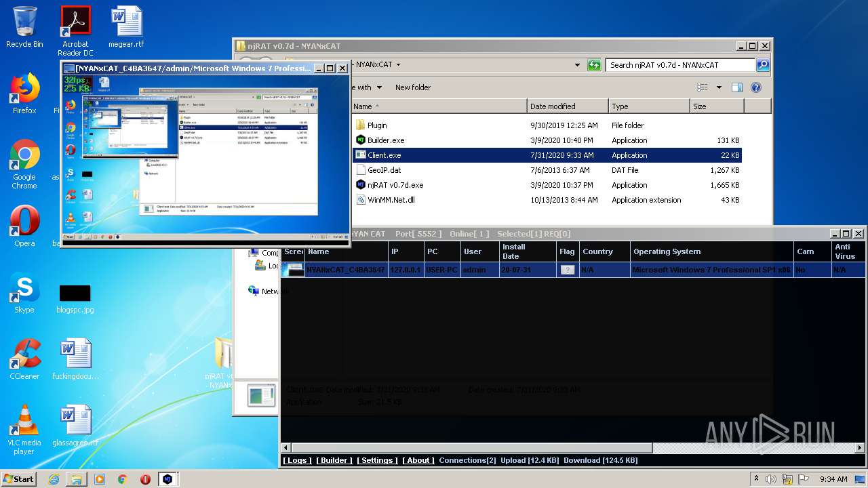Click the Operating System column header

point(712,251)
